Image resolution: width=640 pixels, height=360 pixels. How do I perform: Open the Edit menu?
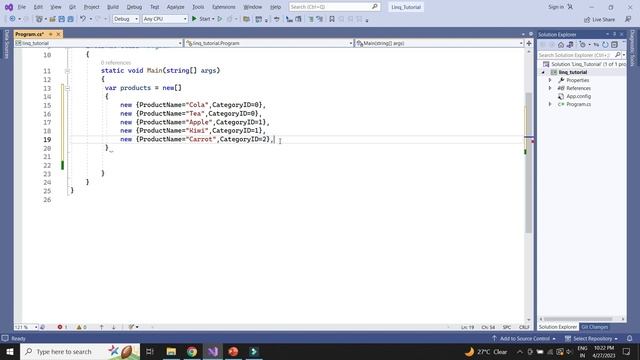[x=38, y=7]
